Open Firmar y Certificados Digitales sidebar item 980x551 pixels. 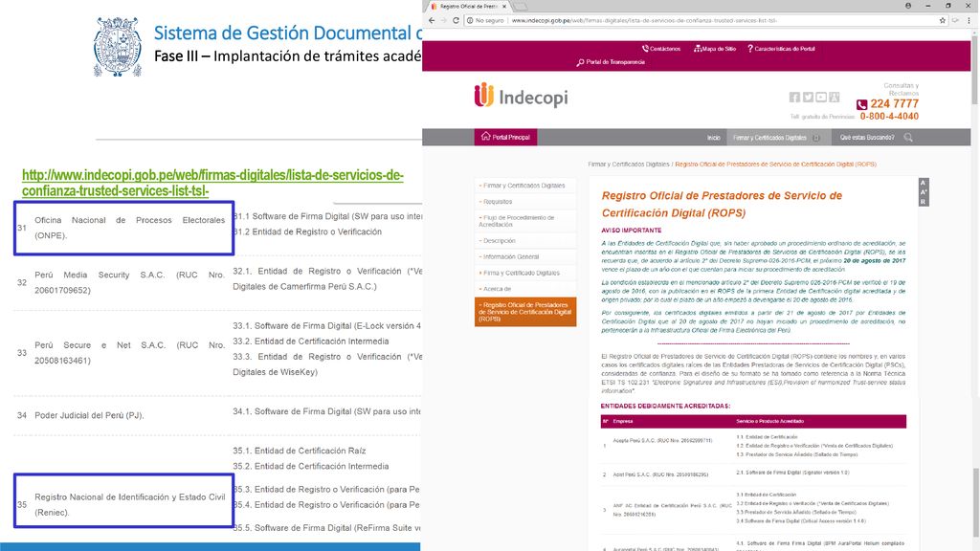525,186
